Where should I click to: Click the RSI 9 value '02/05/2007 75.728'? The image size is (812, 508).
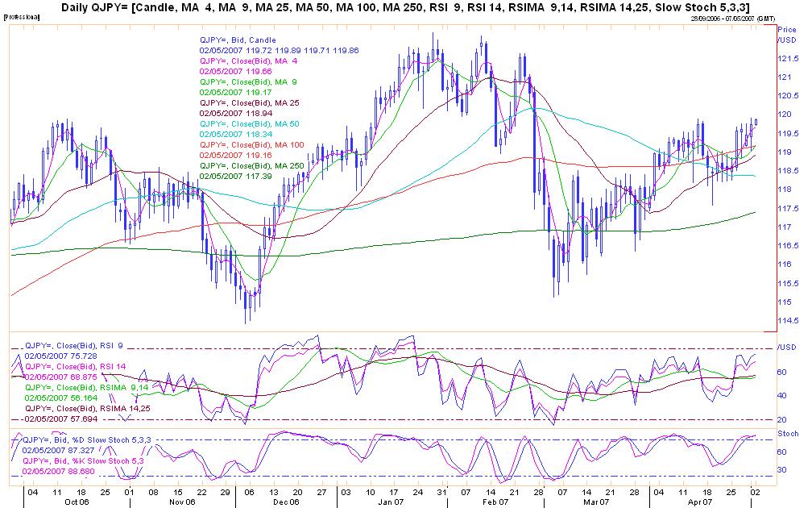pos(60,356)
